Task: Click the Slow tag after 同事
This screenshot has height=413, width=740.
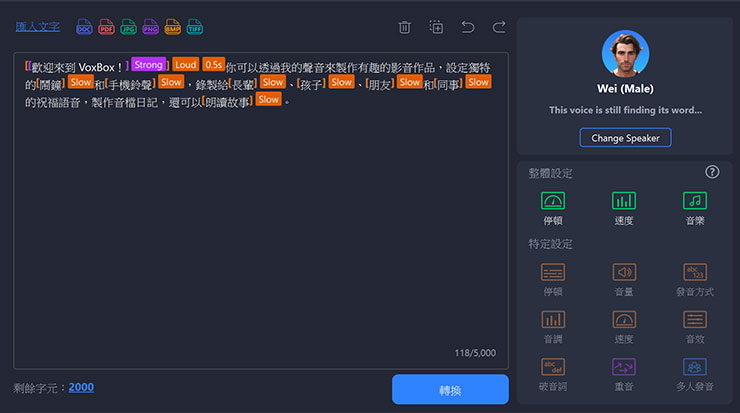Action: pyautogui.click(x=478, y=82)
